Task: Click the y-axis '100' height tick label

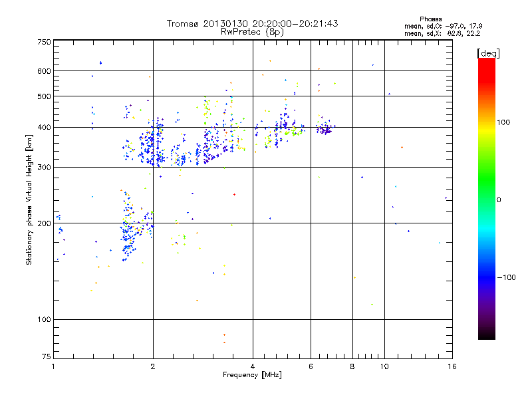Action: click(x=44, y=319)
